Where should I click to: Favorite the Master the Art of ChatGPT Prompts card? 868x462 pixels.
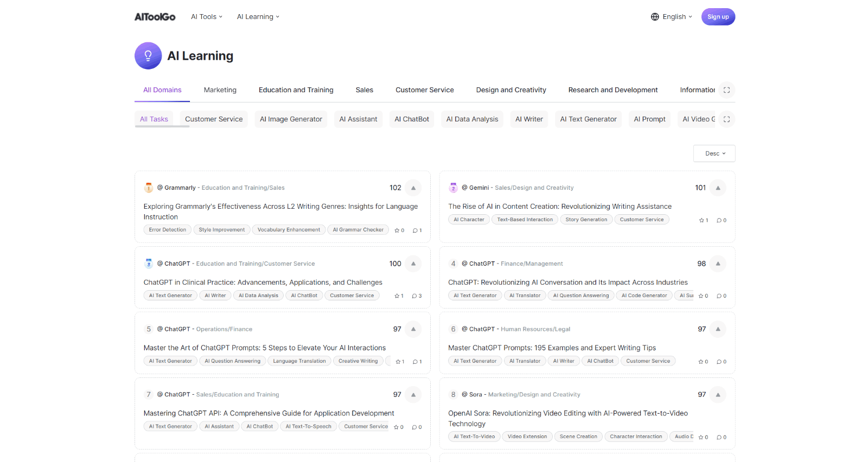pos(398,362)
